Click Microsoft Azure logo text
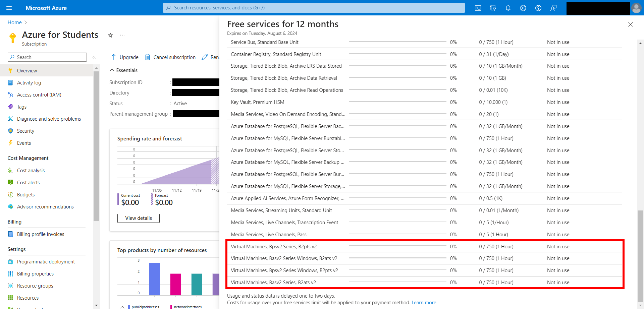Image resolution: width=644 pixels, height=309 pixels. coord(46,8)
